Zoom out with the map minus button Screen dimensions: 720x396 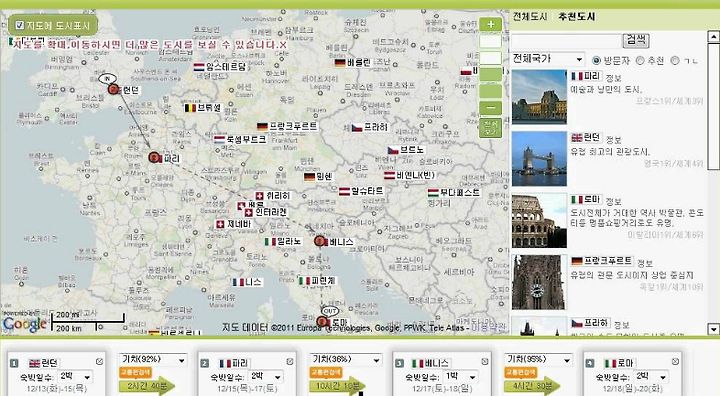(490, 108)
